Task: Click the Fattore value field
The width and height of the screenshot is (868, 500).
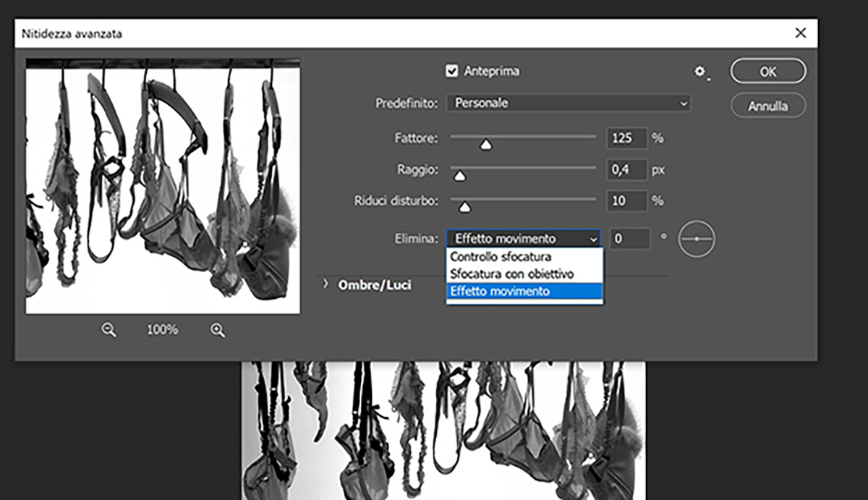Action: click(x=625, y=138)
